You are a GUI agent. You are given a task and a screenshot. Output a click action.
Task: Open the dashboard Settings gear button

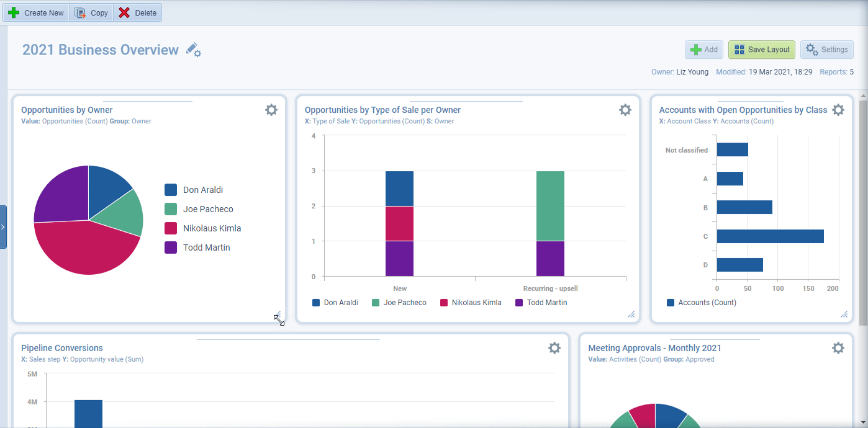coord(826,49)
